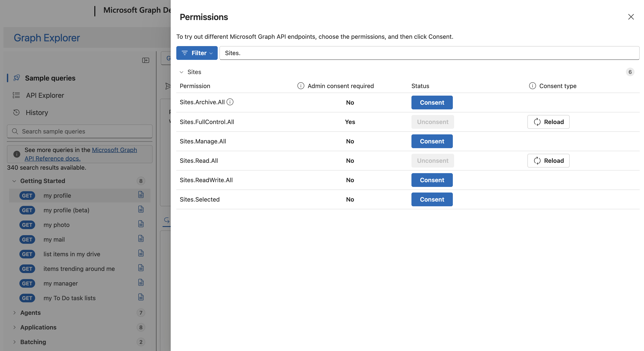
Task: Open docs icon for 'my profile' query
Action: point(141,195)
